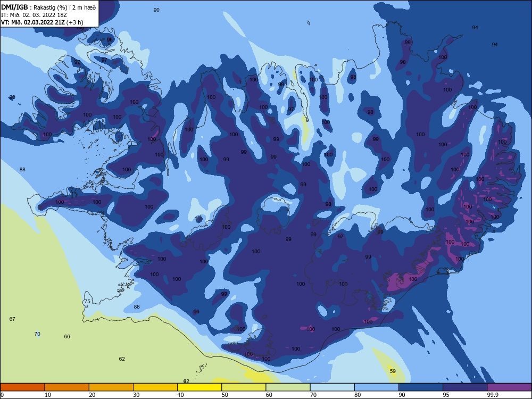This screenshot has height=399, width=532.
Task: Choose the light blue 80–90 legend swatch
Action: pos(377,387)
